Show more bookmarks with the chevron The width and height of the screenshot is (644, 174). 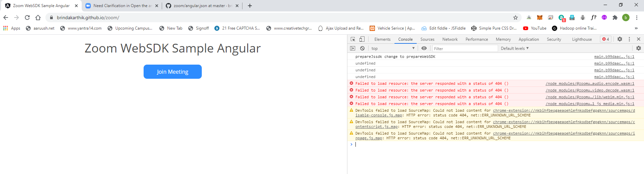point(636,28)
